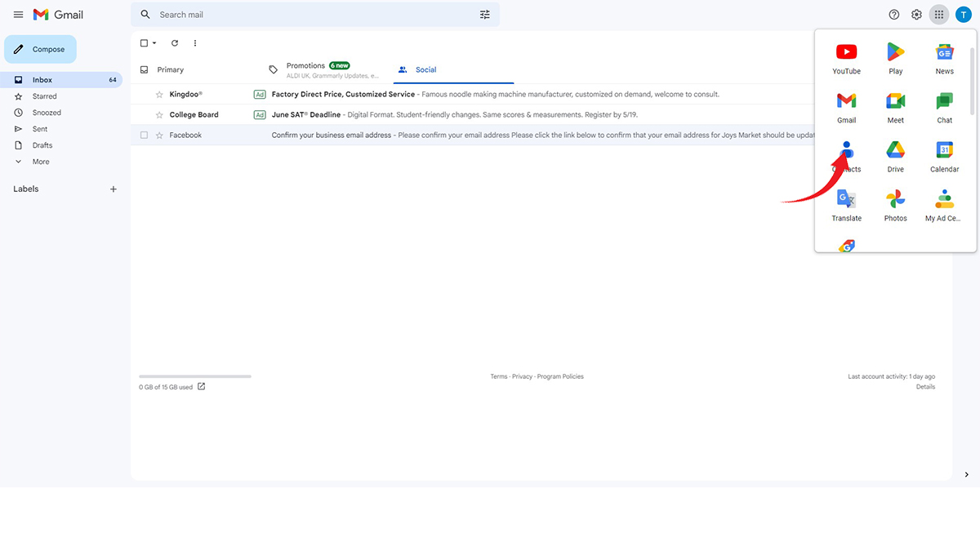The height and width of the screenshot is (551, 980).
Task: Open the Terms link
Action: coord(498,376)
